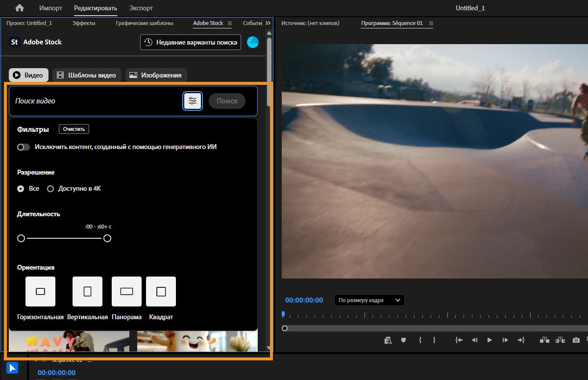Click the Mark Out icon
The width and height of the screenshot is (588, 380).
click(x=435, y=340)
